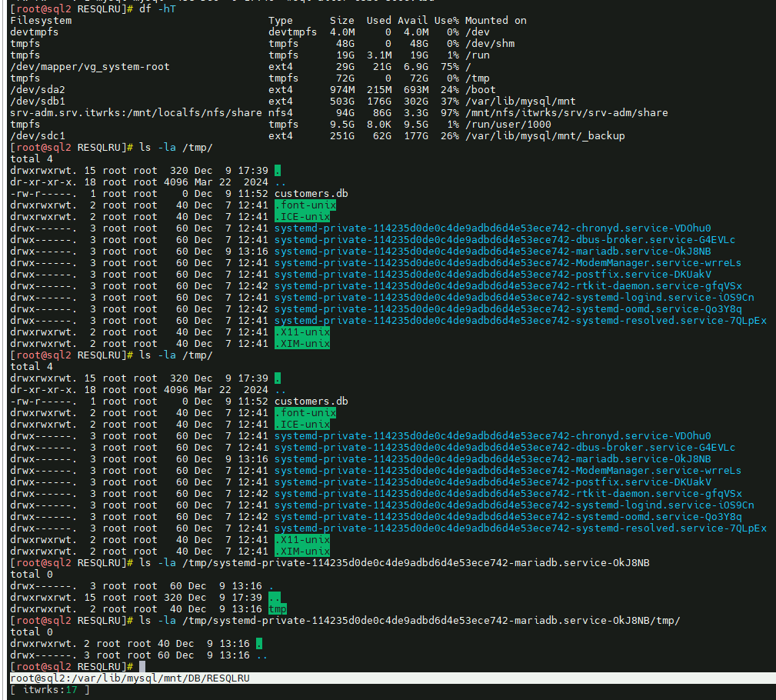Click the cursor at the last empty prompt
The width and height of the screenshot is (776, 700).
(x=144, y=666)
